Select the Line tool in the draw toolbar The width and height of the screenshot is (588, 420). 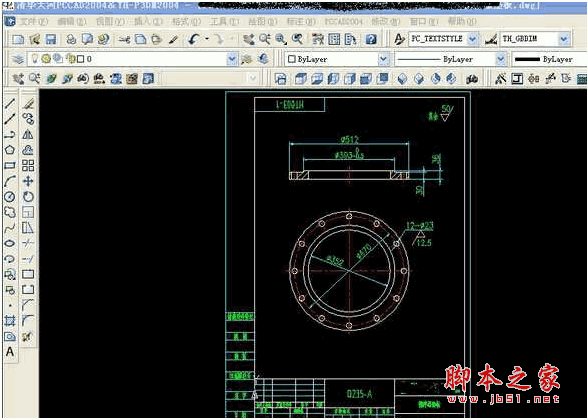point(10,103)
